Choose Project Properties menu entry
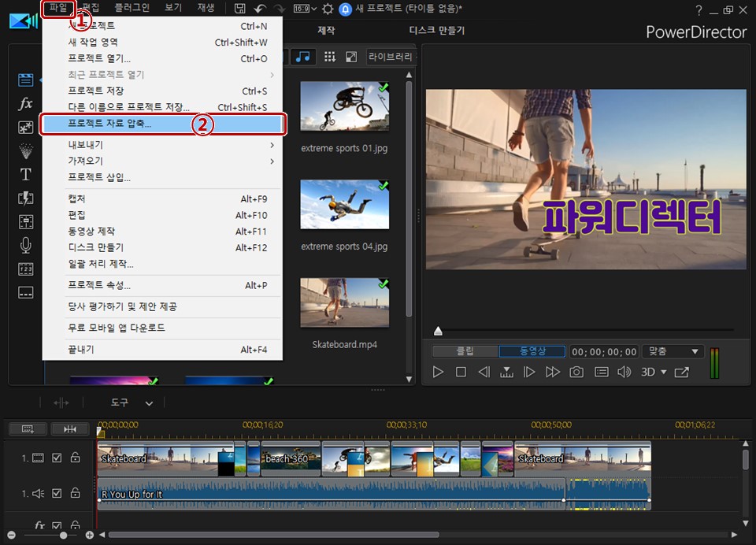Viewport: 756px width, 545px height. (x=162, y=285)
